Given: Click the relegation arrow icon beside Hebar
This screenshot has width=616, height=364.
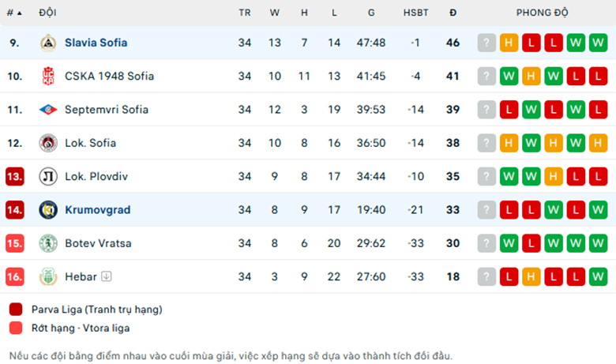Looking at the screenshot, I should 106,276.
